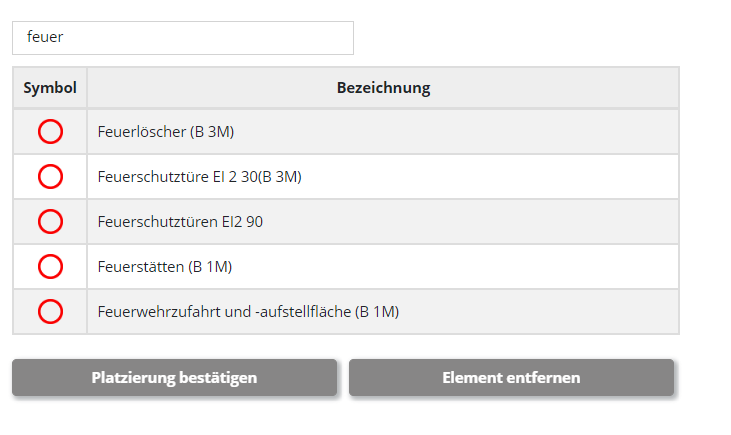Click the Element entfernen button
The image size is (731, 435).
click(511, 378)
